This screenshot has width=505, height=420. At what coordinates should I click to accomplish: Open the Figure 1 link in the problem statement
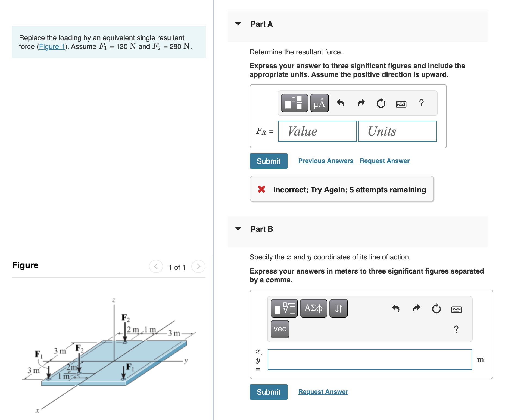click(52, 46)
